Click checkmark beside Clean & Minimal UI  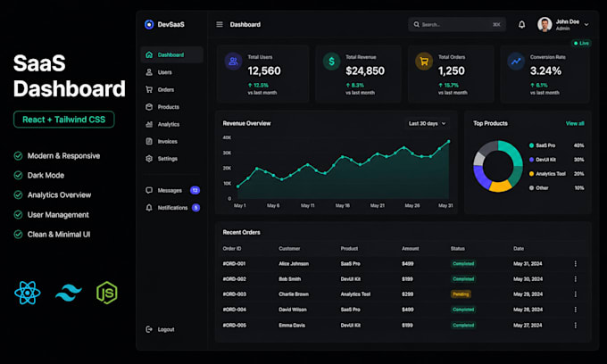tap(18, 234)
